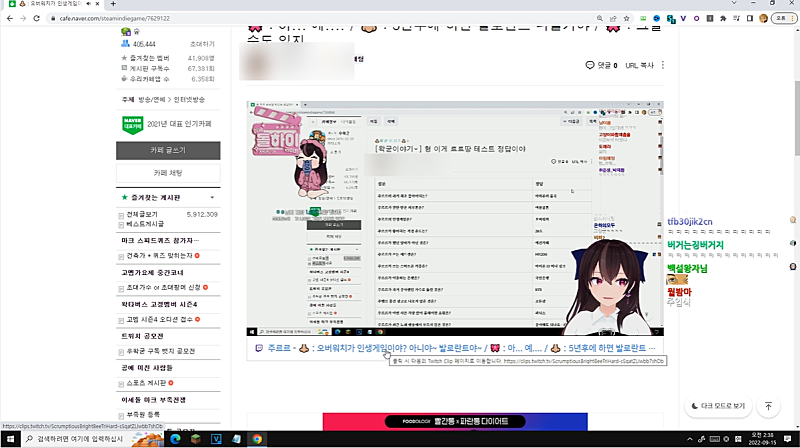This screenshot has width=800, height=448.
Task: Click the 트위치 공모전 board heading
Action: (142, 336)
